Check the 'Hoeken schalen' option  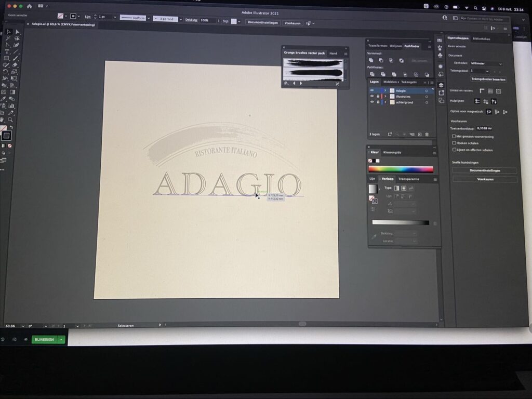455,143
